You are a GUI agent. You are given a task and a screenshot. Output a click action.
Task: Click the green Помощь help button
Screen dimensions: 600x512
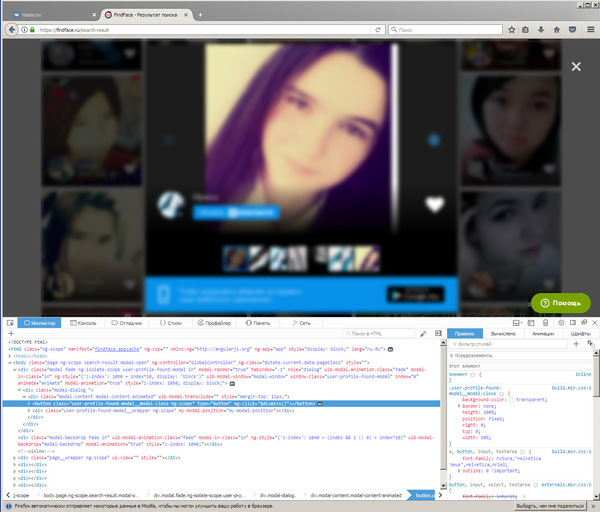click(561, 303)
